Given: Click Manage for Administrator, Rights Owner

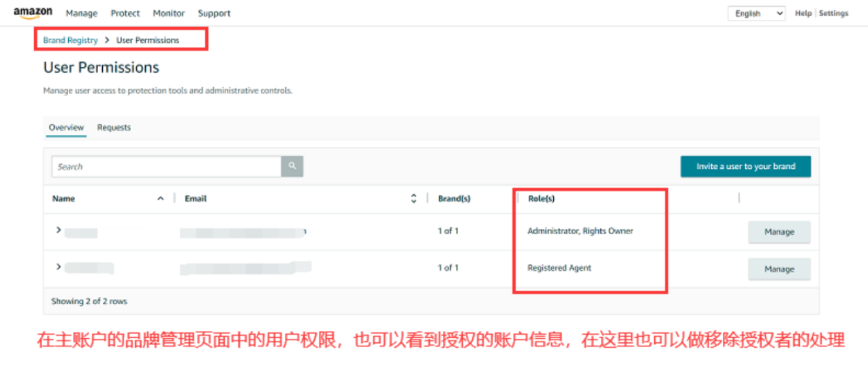Looking at the screenshot, I should click(779, 232).
